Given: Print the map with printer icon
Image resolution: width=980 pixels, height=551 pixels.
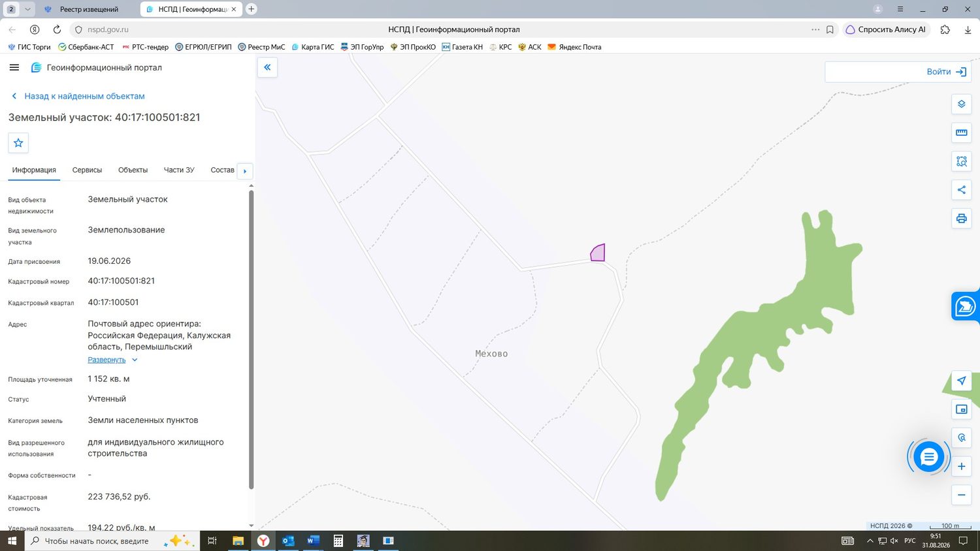Looking at the screenshot, I should coord(961,219).
